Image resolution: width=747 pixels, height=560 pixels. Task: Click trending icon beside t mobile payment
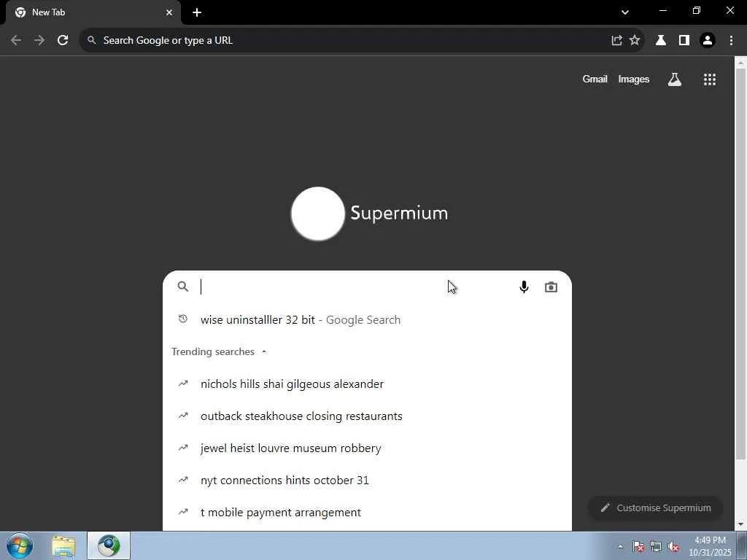pyautogui.click(x=183, y=512)
